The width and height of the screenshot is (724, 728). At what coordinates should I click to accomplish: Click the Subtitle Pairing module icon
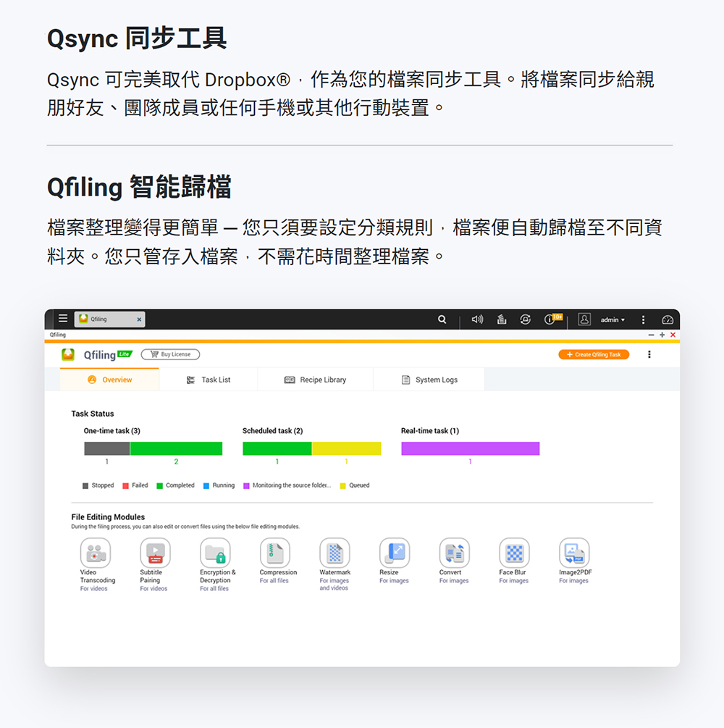click(156, 553)
